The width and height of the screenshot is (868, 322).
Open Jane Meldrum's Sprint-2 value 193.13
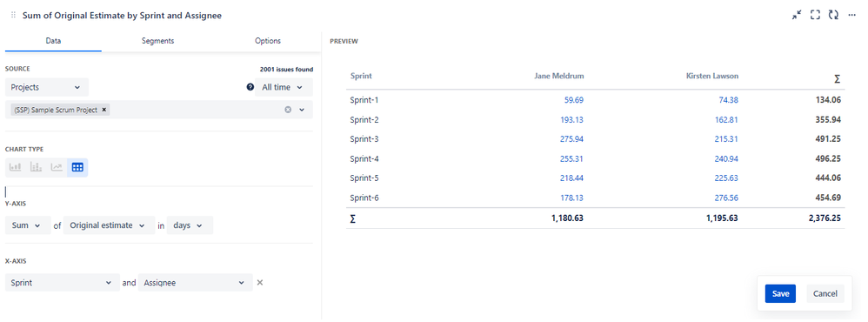tap(571, 120)
